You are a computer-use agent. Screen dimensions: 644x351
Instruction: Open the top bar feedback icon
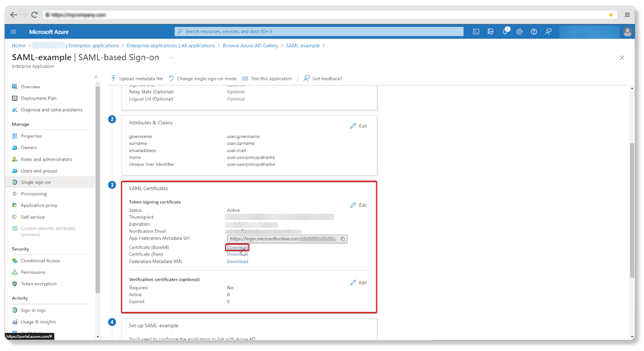click(x=548, y=32)
